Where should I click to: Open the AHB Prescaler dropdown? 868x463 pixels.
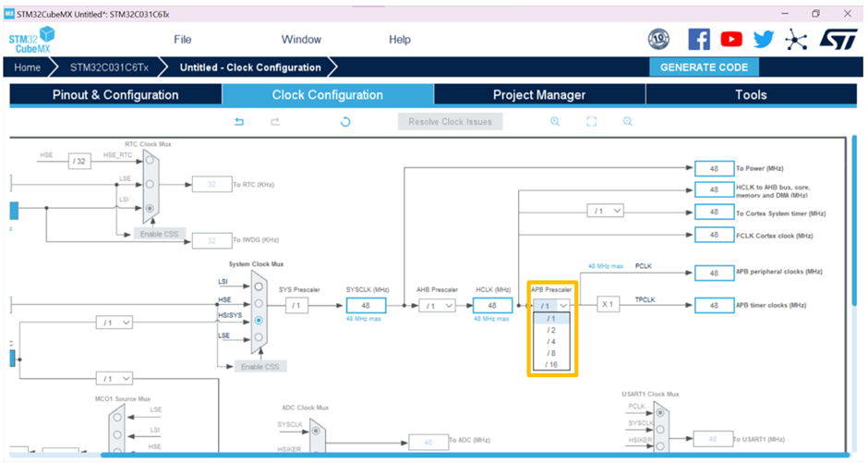[437, 306]
